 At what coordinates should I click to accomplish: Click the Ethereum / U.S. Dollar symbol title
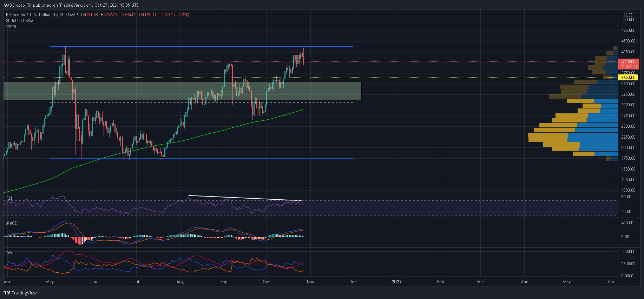(28, 15)
